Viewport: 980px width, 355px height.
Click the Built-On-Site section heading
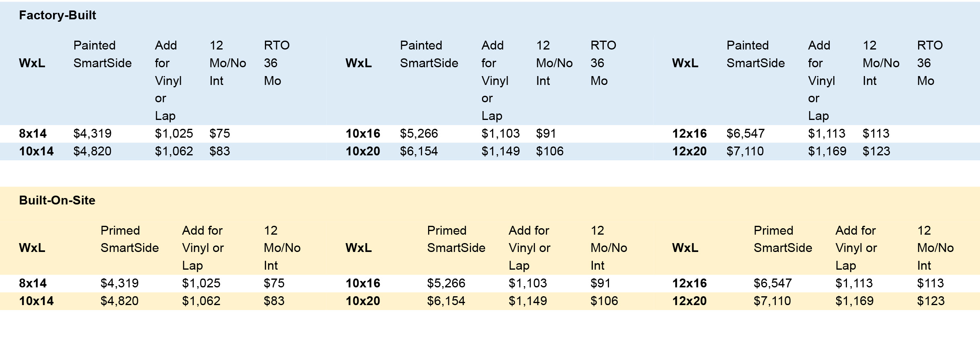tap(57, 200)
